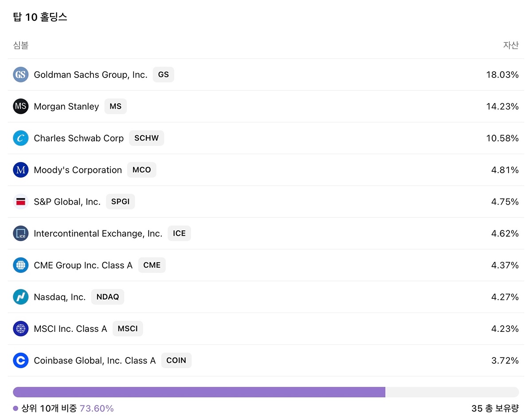Click the 심볼 column header

click(x=21, y=45)
